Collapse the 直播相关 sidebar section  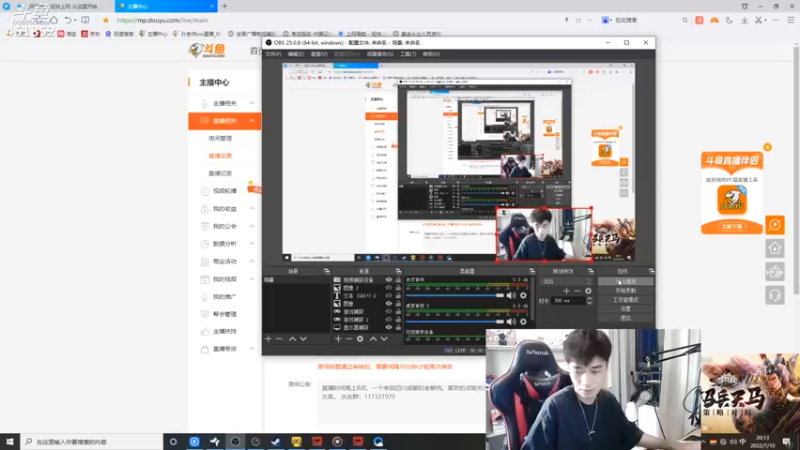(x=252, y=120)
